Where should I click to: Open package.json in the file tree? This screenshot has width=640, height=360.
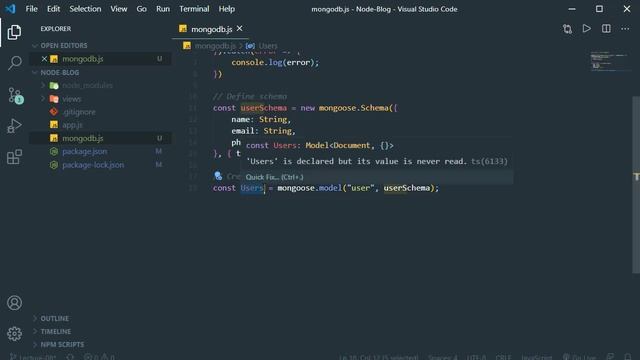point(84,151)
